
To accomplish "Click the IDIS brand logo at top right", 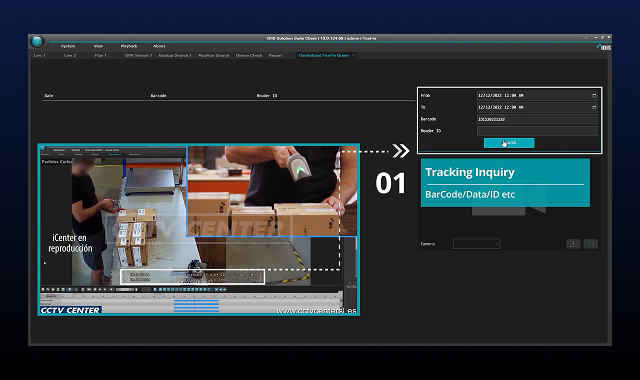I will [604, 47].
